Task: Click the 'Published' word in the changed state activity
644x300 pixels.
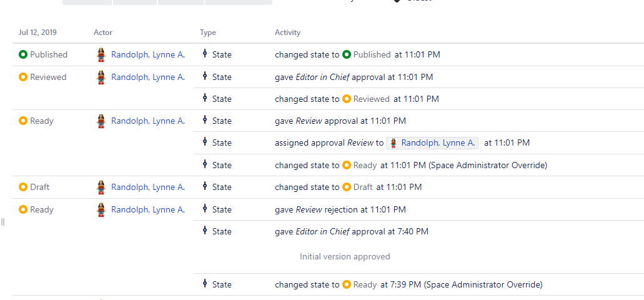Action: [372, 54]
